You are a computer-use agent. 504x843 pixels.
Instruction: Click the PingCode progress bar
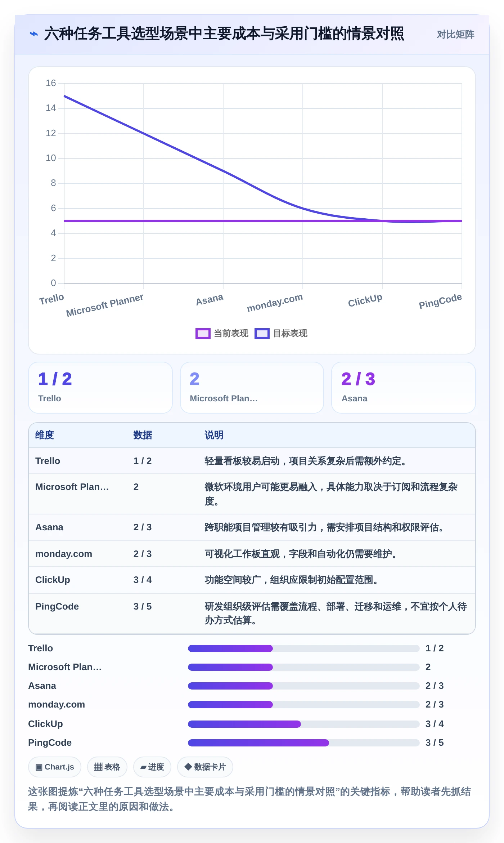[x=303, y=743]
